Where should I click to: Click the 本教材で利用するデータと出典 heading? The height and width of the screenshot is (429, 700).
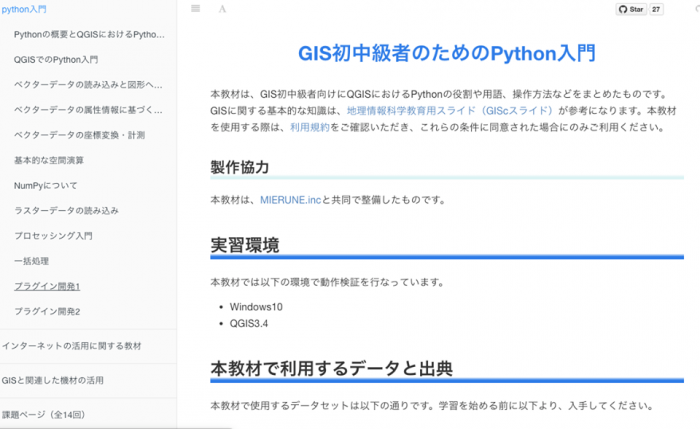point(332,369)
